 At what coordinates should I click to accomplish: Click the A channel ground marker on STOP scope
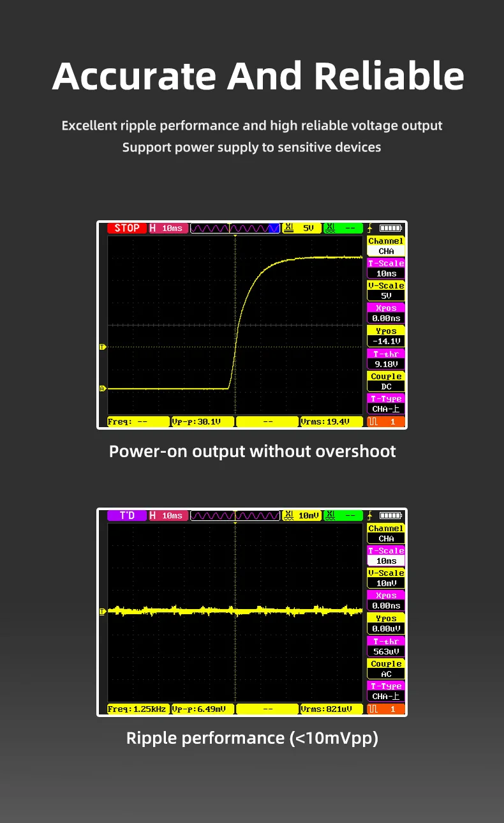(x=102, y=388)
